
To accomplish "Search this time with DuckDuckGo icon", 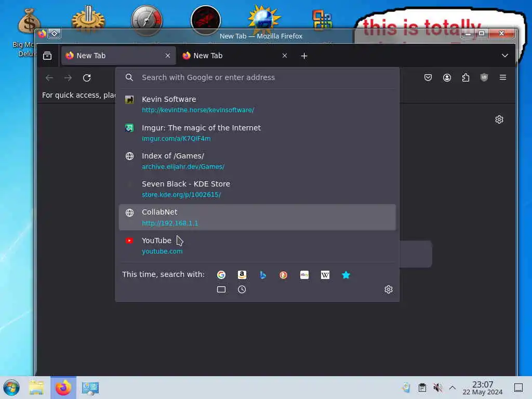I will (x=283, y=275).
